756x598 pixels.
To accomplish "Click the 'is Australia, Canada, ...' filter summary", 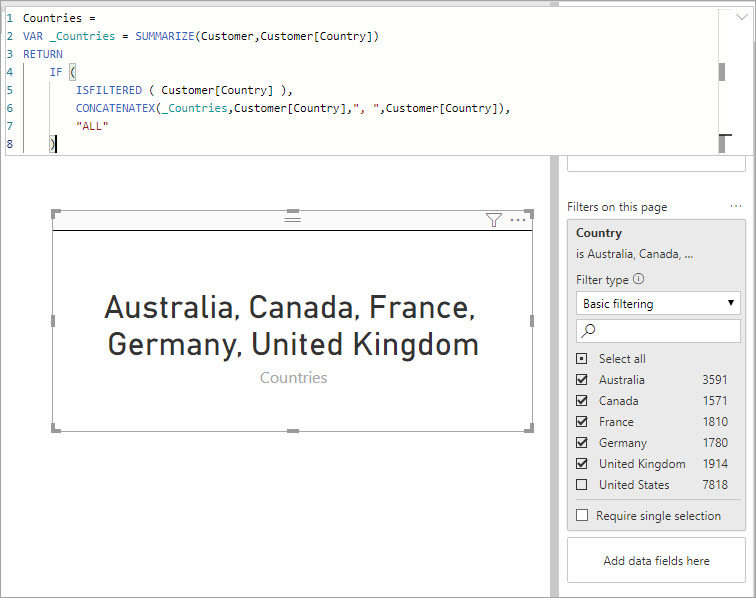I will tap(634, 254).
